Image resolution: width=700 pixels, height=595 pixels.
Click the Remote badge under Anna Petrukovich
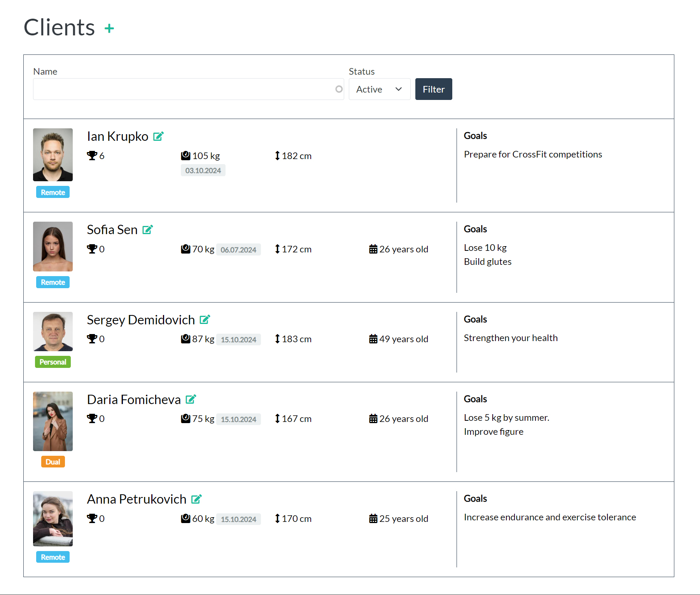[x=53, y=557]
